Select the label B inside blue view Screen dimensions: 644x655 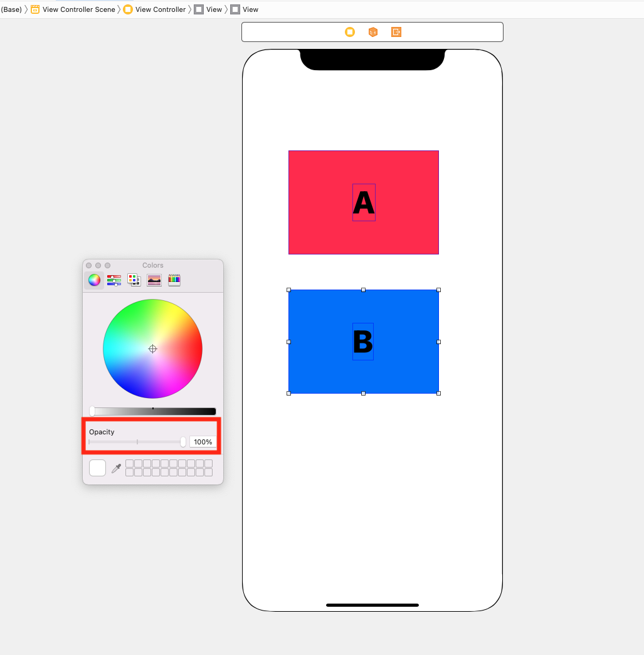coord(362,342)
